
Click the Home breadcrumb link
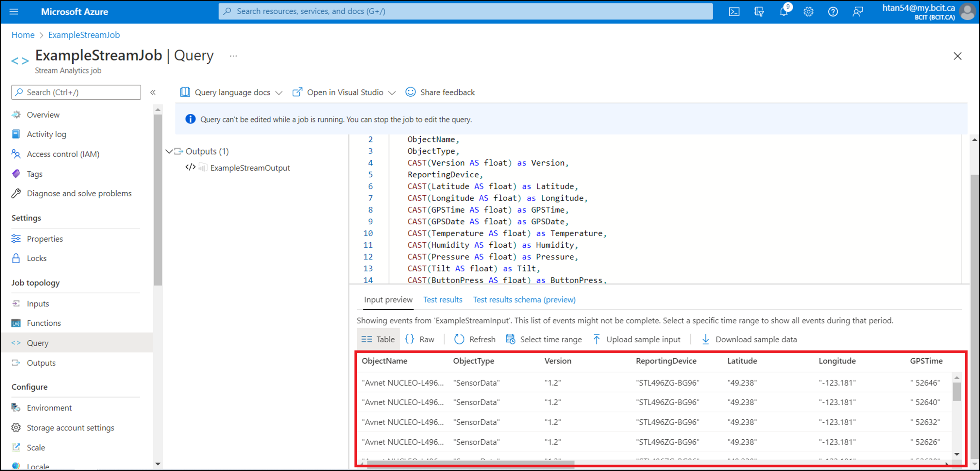click(23, 35)
